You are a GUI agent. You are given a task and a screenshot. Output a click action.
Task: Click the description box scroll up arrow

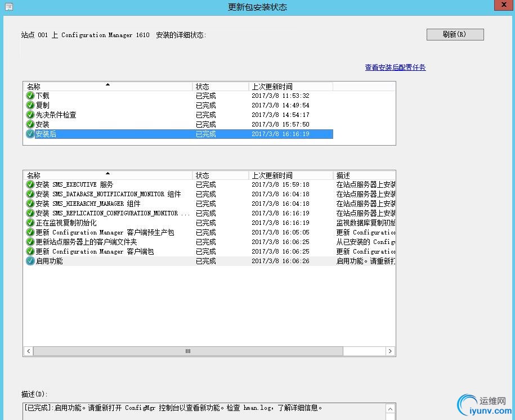390,409
